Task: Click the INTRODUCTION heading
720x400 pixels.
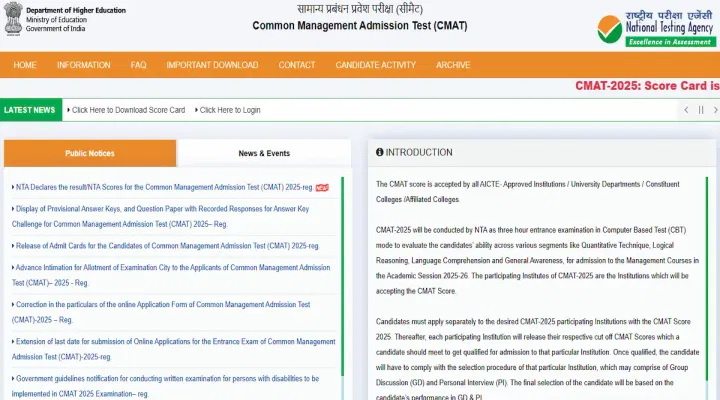Action: click(x=419, y=152)
